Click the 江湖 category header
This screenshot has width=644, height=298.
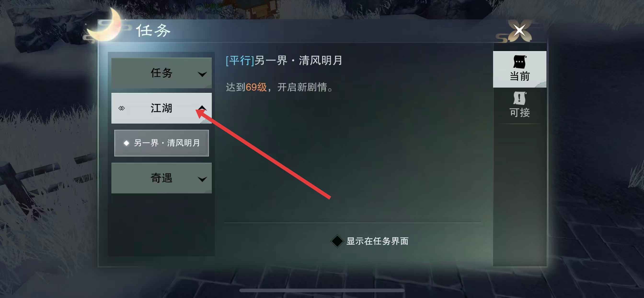tap(161, 108)
